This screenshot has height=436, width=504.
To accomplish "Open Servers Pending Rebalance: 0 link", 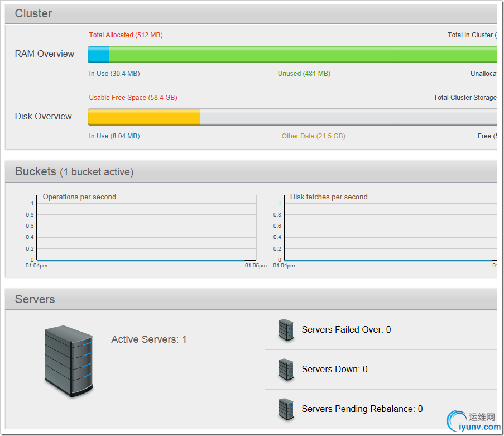I will [362, 409].
